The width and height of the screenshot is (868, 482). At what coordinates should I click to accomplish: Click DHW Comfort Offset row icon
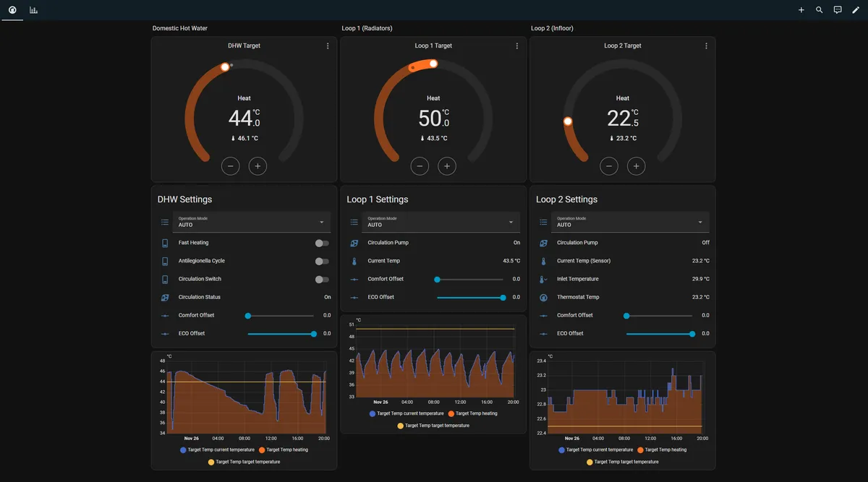click(165, 315)
